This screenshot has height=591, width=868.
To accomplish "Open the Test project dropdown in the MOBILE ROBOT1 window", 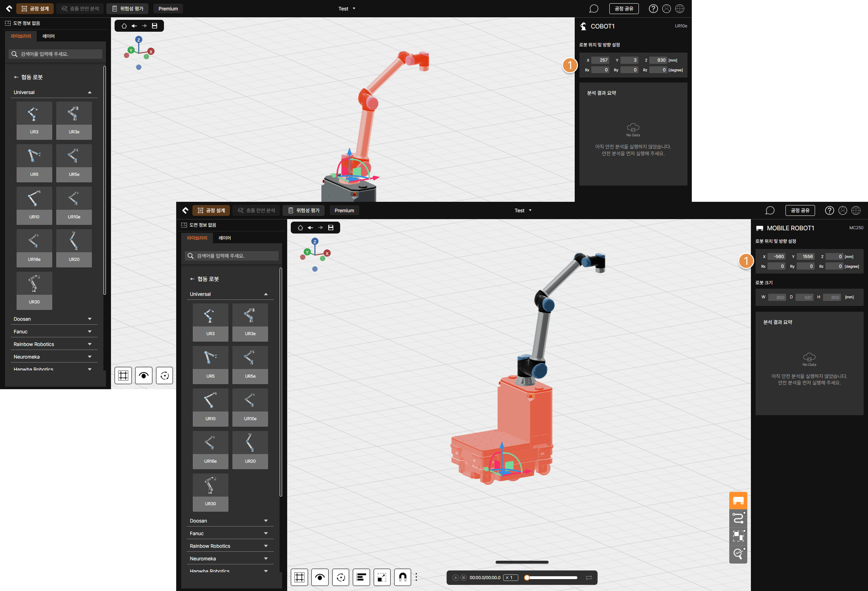I will [523, 211].
